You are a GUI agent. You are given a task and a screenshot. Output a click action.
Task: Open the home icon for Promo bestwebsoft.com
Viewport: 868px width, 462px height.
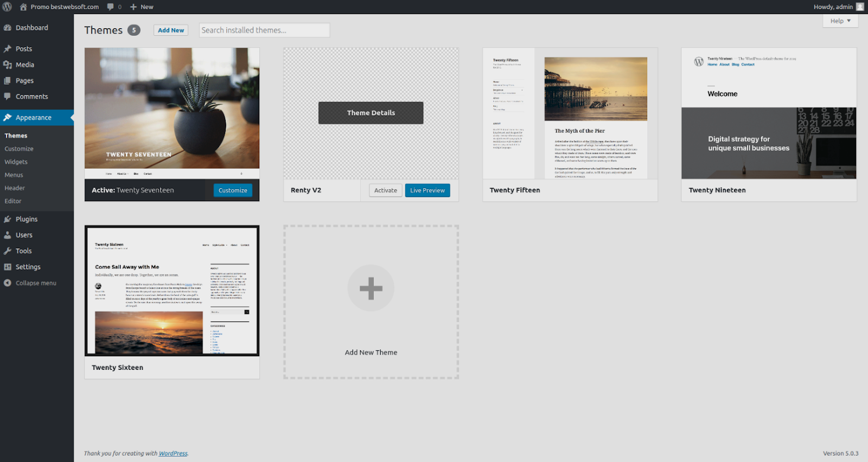pyautogui.click(x=23, y=7)
